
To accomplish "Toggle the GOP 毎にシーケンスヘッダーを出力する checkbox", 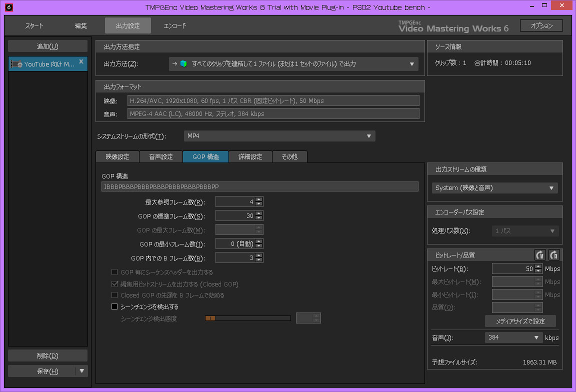I will click(114, 272).
